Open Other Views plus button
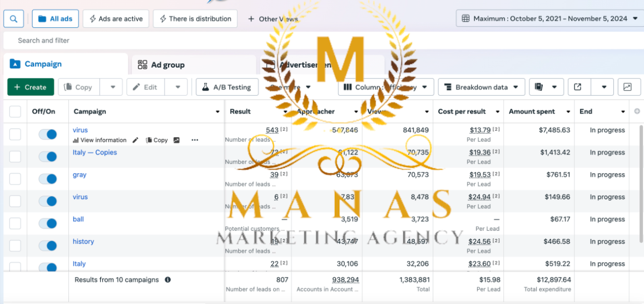644x304 pixels. pyautogui.click(x=273, y=19)
